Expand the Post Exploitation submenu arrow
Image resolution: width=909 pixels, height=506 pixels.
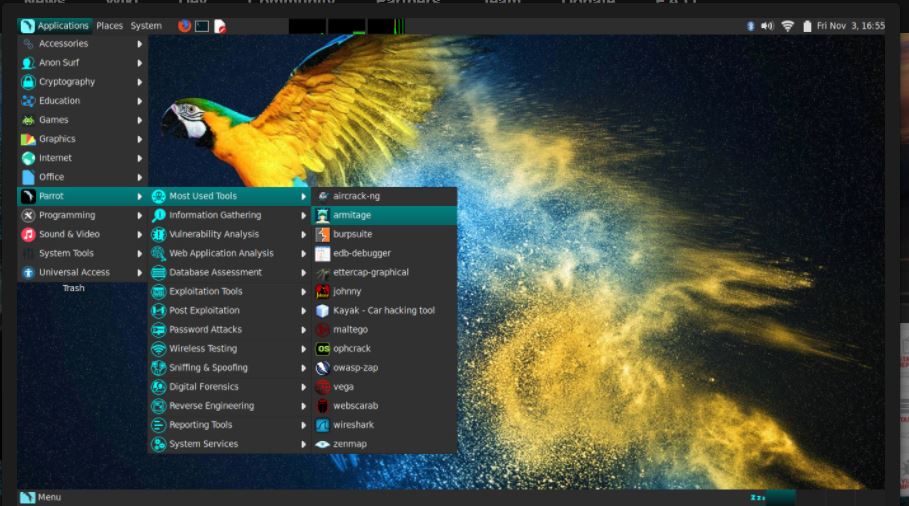click(303, 311)
